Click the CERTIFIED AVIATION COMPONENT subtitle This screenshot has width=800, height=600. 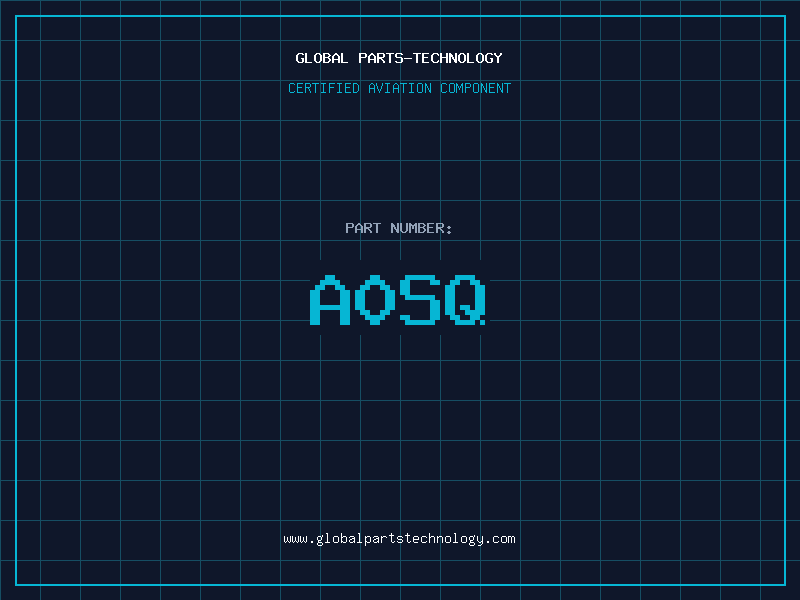[x=399, y=88]
